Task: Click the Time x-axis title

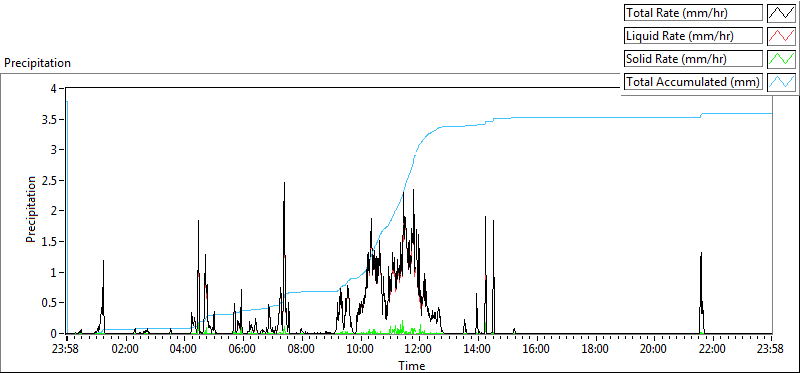Action: [x=411, y=365]
